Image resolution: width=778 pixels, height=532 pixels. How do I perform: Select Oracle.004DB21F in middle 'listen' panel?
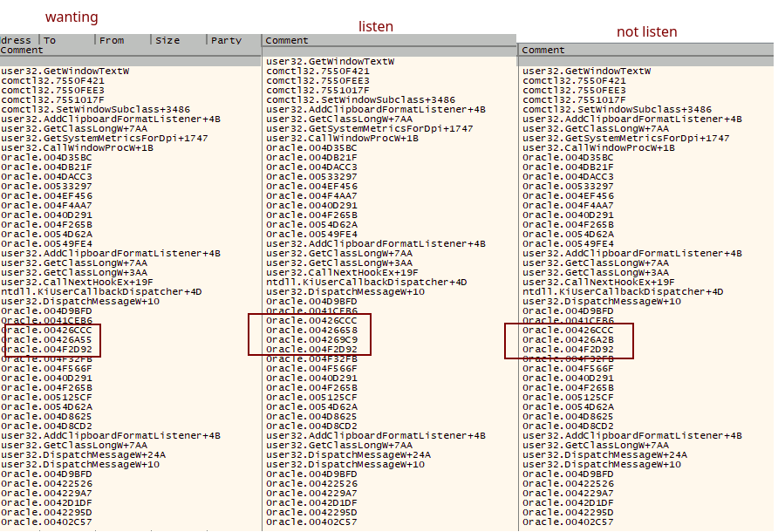(311, 157)
